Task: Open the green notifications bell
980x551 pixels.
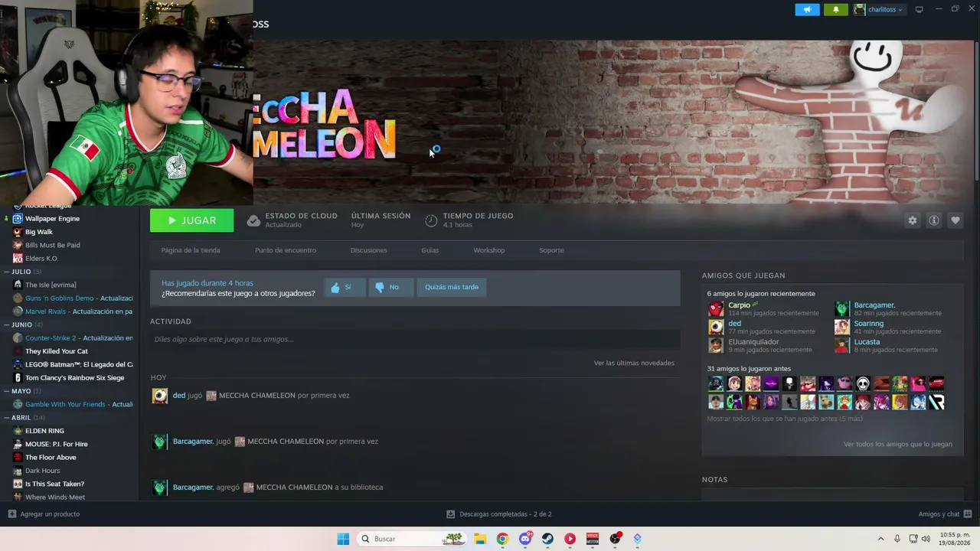Action: click(x=835, y=9)
